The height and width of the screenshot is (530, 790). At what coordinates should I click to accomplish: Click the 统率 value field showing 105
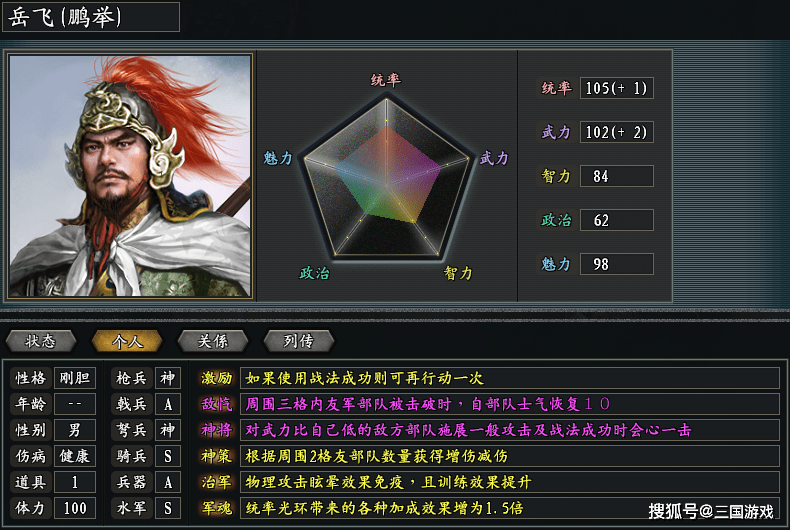(x=617, y=88)
